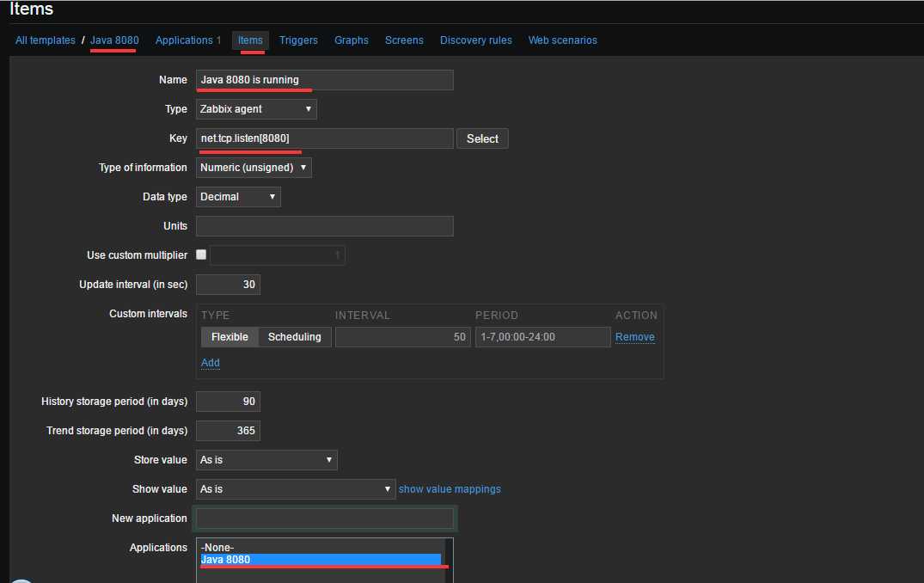
Task: Switch to the Screens tab
Action: coord(404,40)
